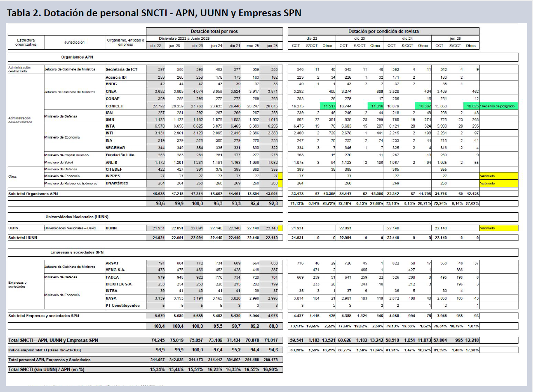Select the 'Dotación total por mes' header

(214, 31)
